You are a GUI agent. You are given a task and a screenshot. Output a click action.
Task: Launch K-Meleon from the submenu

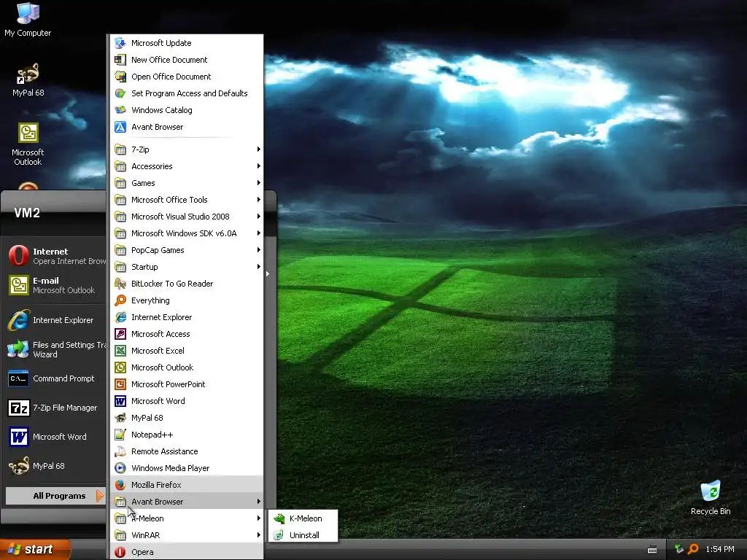(303, 518)
